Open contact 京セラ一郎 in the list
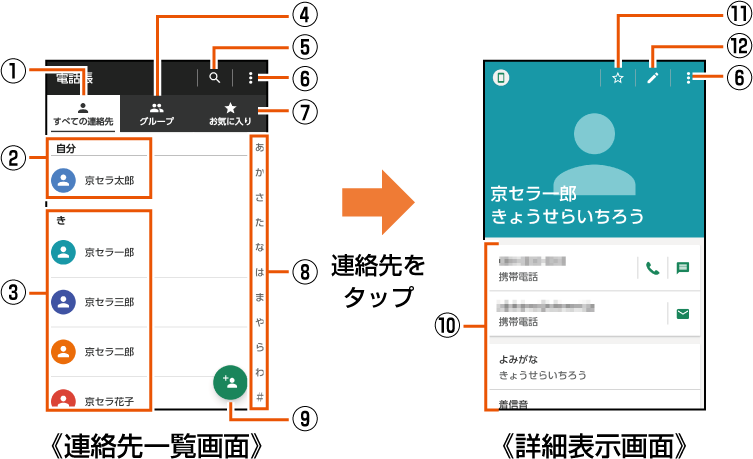This screenshot has height=459, width=753. coord(98,253)
